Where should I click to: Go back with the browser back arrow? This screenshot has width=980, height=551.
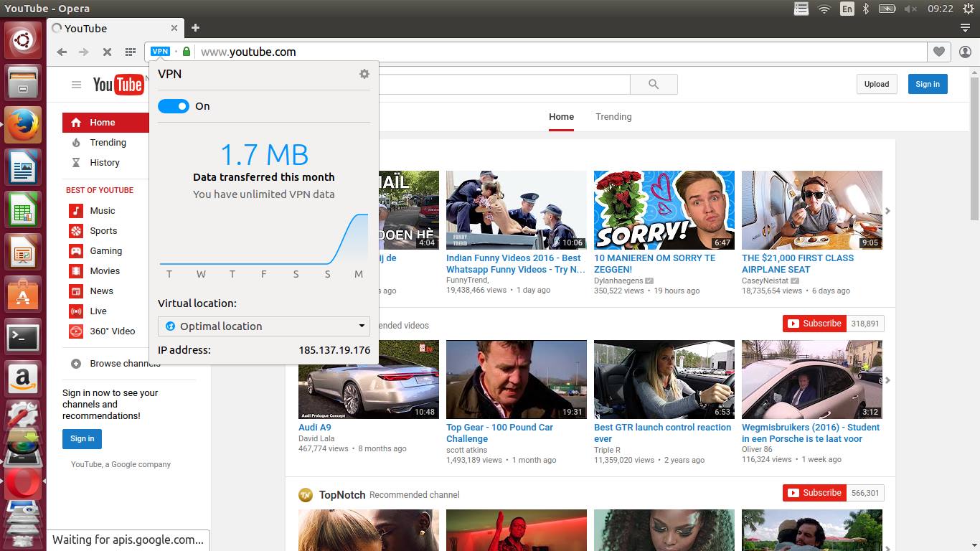(62, 52)
